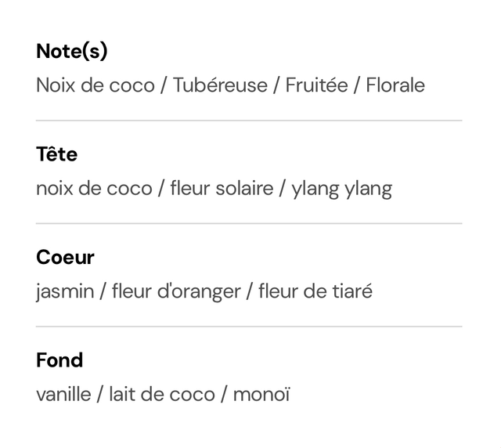Click the Tête section heading
Screen dimensions: 501x448
tap(57, 154)
